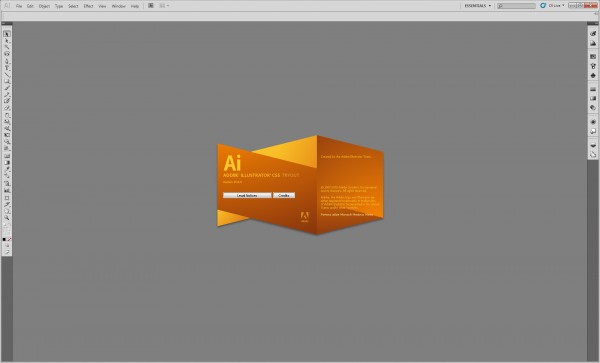600x363 pixels.
Task: Select the Selection tool
Action: 7,34
